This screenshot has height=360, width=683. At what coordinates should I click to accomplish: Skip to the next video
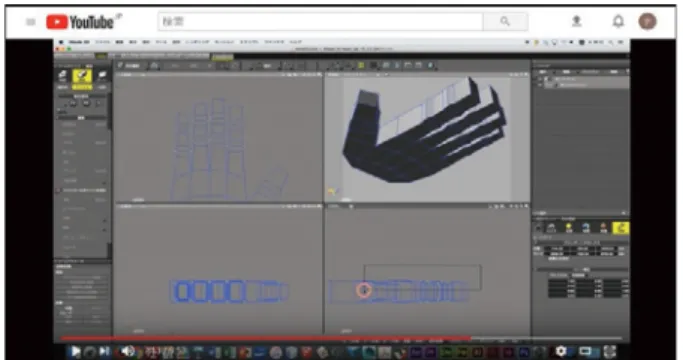click(x=105, y=351)
